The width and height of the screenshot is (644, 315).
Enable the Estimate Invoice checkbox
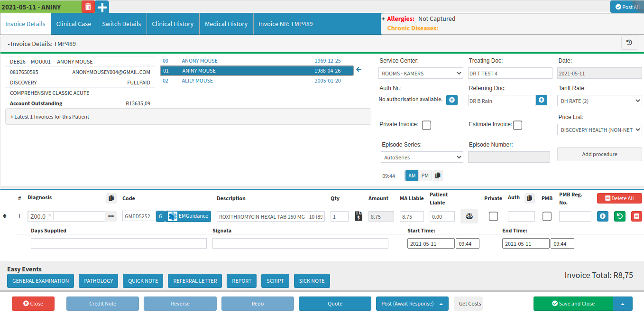517,125
